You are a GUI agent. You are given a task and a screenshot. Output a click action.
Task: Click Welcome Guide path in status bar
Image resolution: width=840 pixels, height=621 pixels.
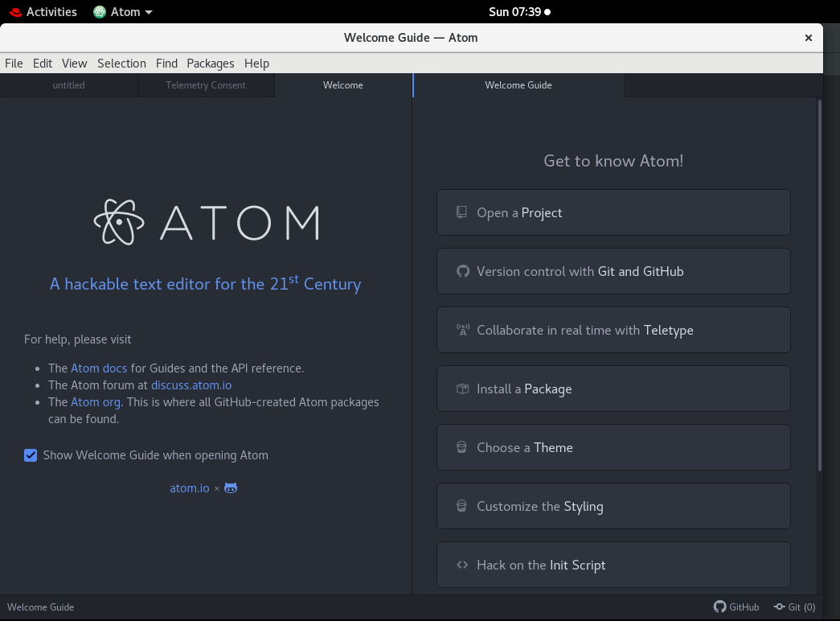pos(40,607)
